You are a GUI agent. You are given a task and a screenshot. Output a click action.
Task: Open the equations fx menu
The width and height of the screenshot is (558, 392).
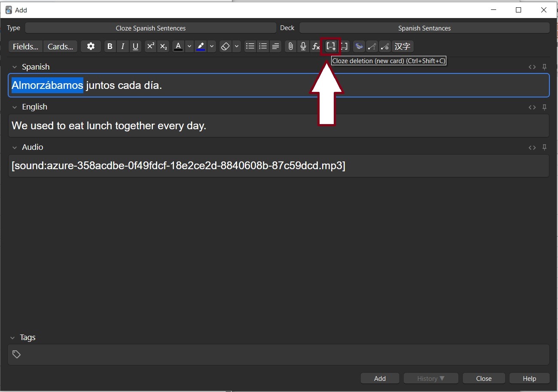coord(316,46)
